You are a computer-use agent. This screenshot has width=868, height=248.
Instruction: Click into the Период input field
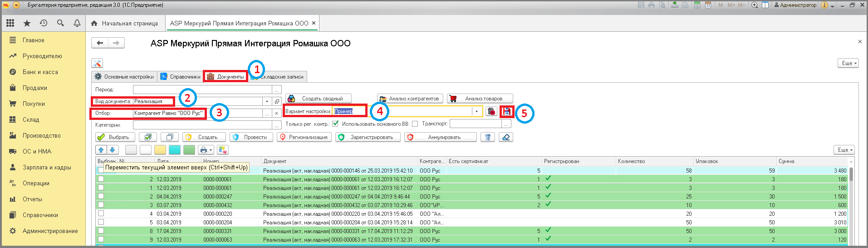click(x=202, y=89)
